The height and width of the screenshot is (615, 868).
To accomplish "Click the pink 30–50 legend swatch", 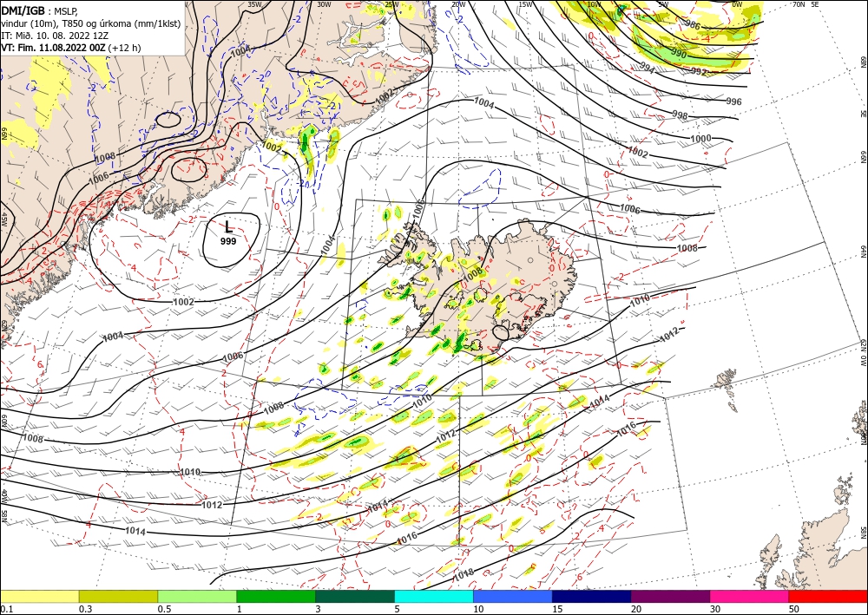I will (750, 596).
